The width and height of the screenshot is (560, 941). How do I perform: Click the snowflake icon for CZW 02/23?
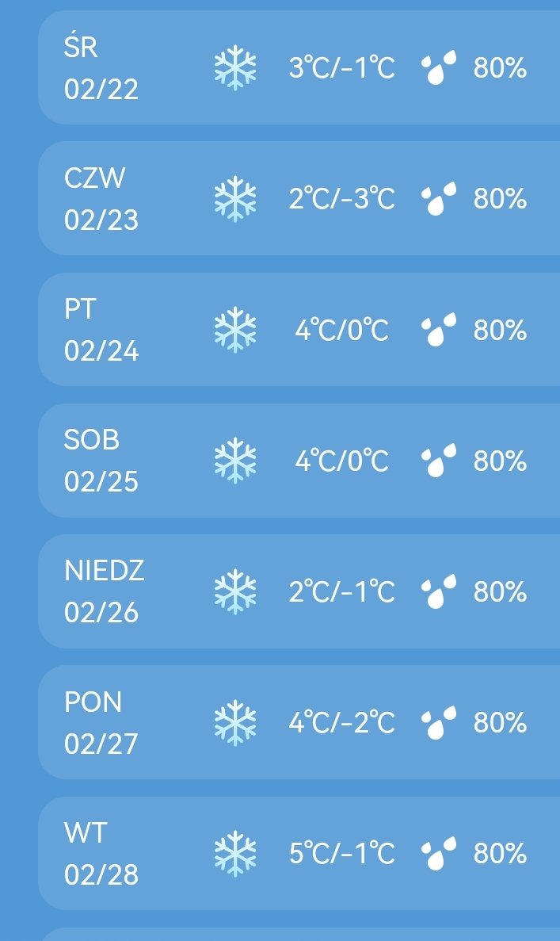click(235, 199)
